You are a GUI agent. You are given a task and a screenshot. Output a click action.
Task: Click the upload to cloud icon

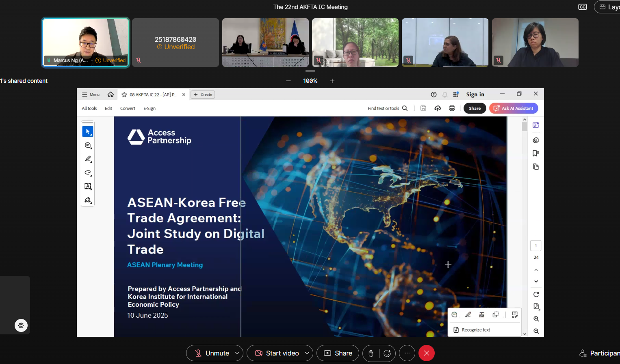coord(438,108)
